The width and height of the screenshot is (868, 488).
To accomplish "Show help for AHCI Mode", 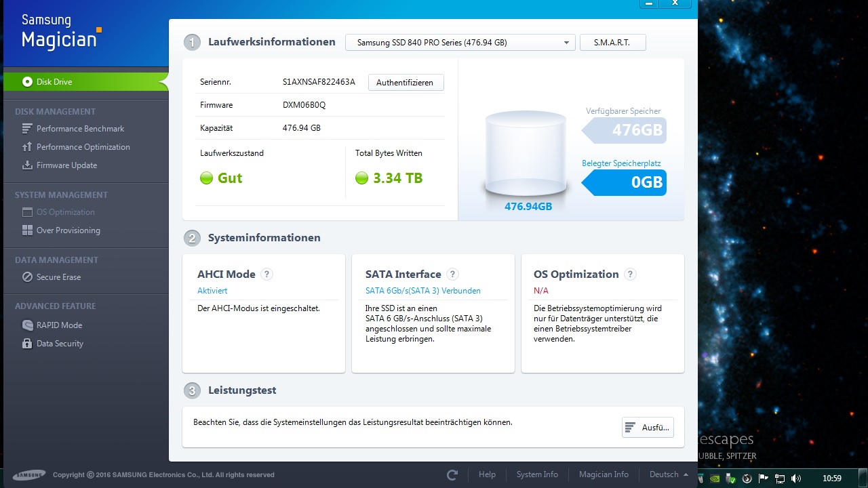I will 267,274.
